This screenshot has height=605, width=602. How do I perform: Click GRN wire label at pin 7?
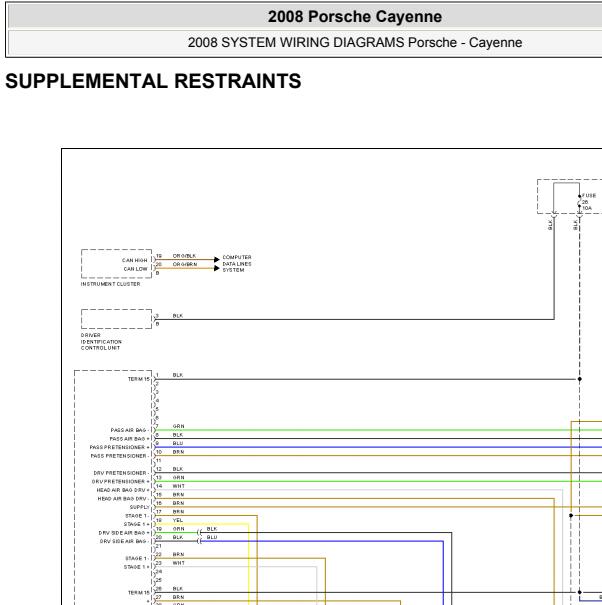coord(178,426)
